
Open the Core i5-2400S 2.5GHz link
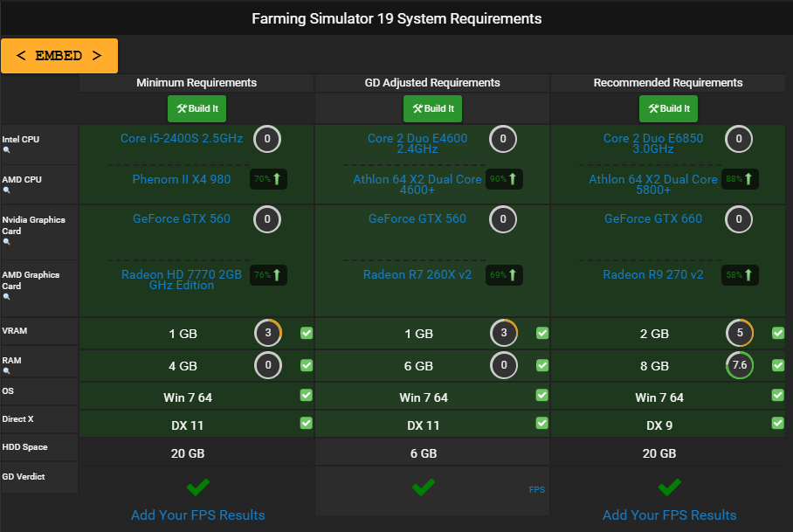(182, 139)
